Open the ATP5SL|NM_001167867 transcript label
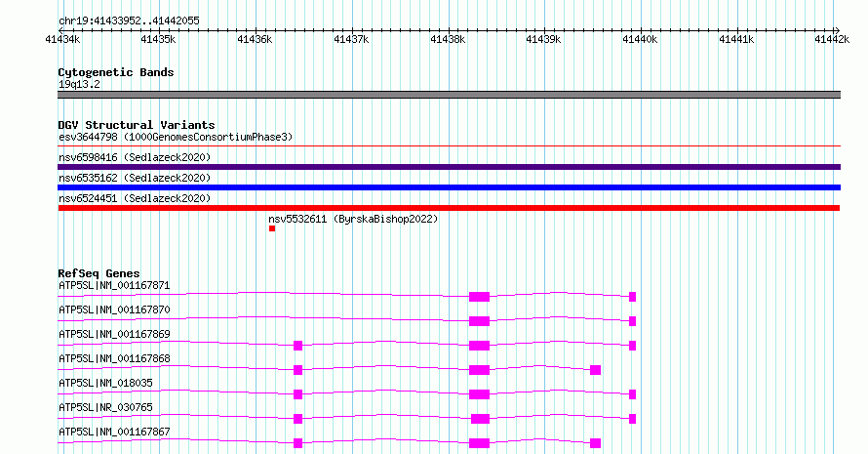This screenshot has height=454, width=868. coord(114,432)
